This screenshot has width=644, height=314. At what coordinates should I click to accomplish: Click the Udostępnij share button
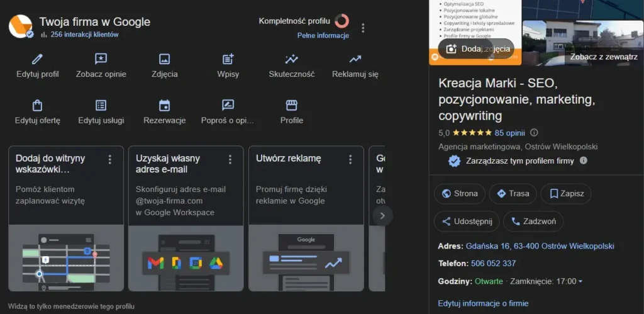click(467, 221)
